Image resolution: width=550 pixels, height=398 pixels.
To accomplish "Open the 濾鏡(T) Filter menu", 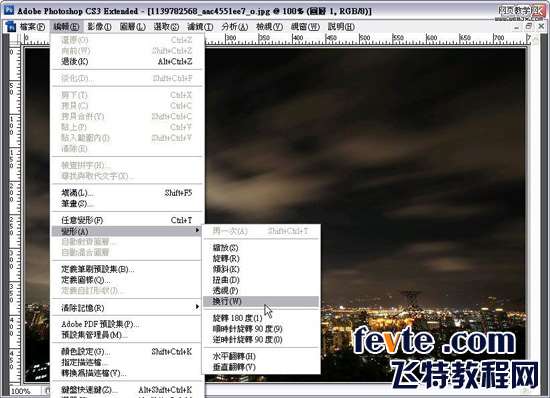I will point(200,27).
